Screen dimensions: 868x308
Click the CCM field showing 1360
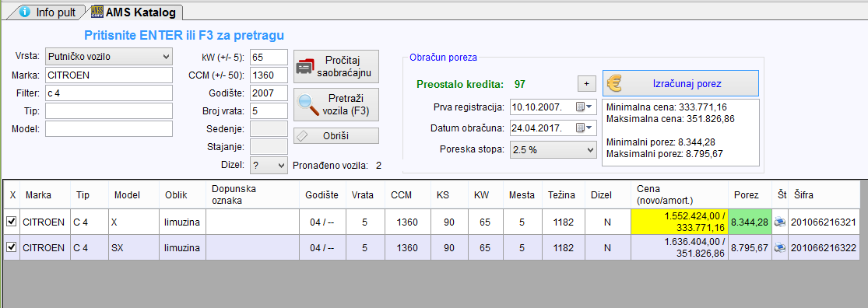click(269, 75)
